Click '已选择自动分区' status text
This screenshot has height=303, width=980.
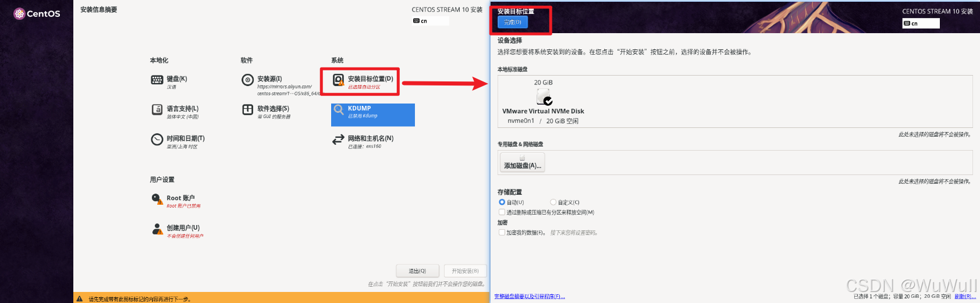click(364, 87)
